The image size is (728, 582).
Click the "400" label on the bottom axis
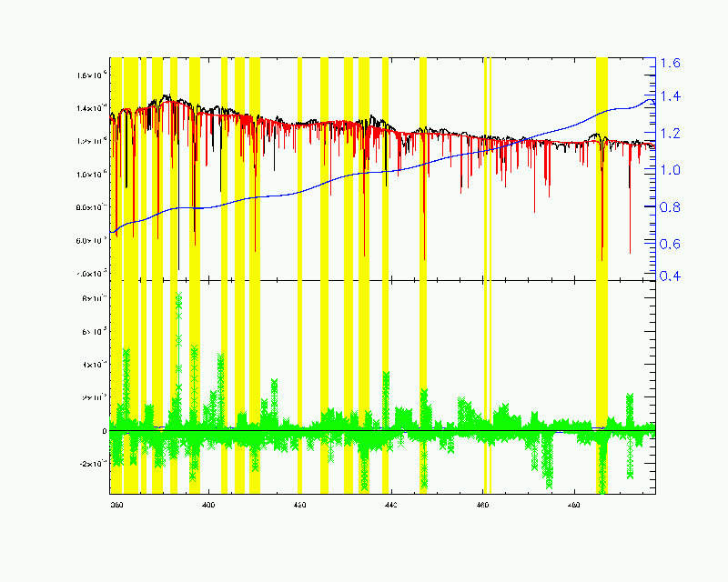tap(209, 505)
